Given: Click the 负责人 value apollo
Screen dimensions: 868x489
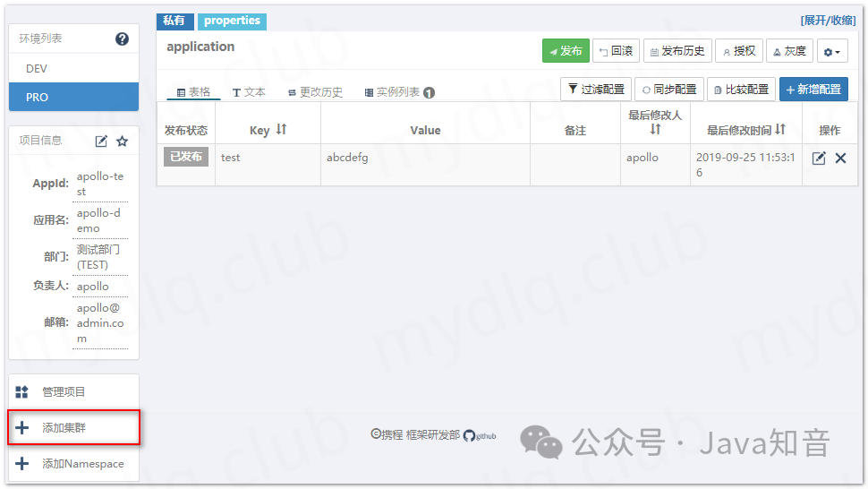Looking at the screenshot, I should point(92,287).
